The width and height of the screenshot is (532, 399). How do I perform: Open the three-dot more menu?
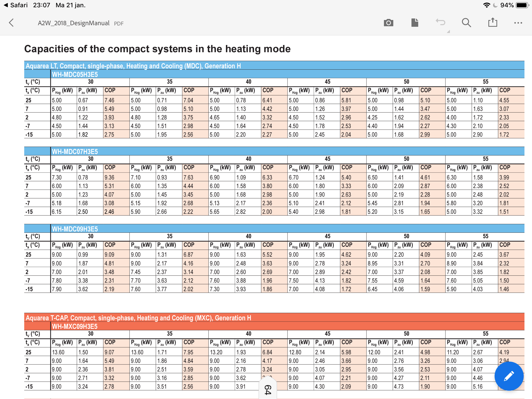tap(518, 23)
